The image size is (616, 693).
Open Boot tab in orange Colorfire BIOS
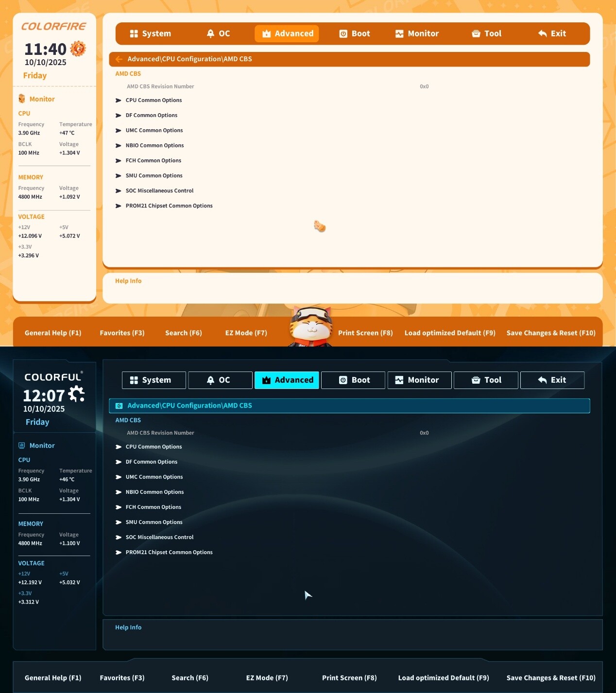coord(355,34)
